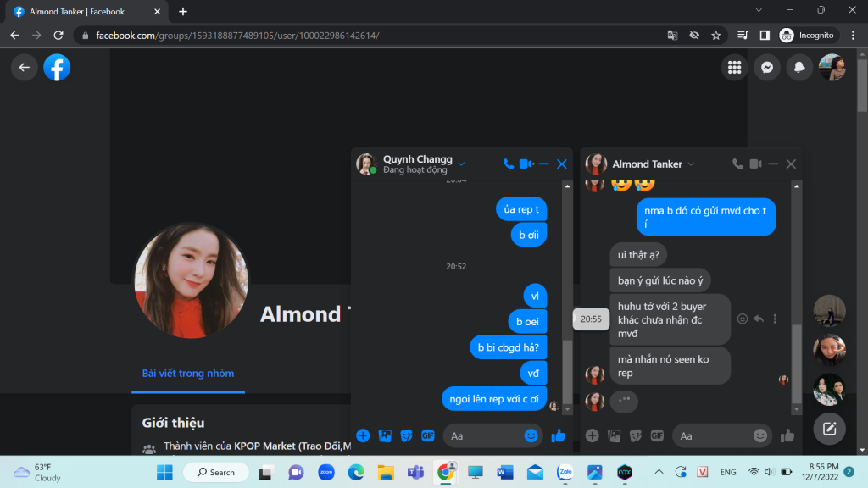Viewport: 868px width, 488px height.
Task: Open the weather widget showing 63°F
Action: pos(37,473)
